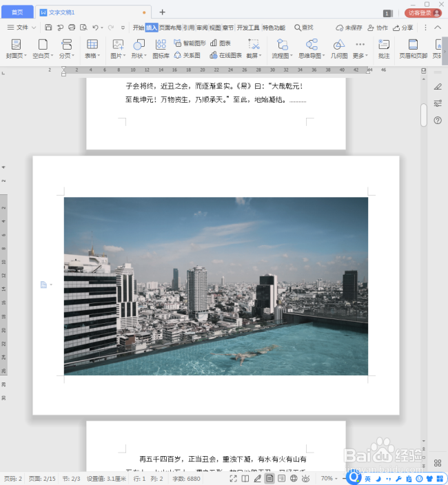The width and height of the screenshot is (448, 485).
Task: Click word count 字数: 6880 in status bar
Action: coord(186,479)
